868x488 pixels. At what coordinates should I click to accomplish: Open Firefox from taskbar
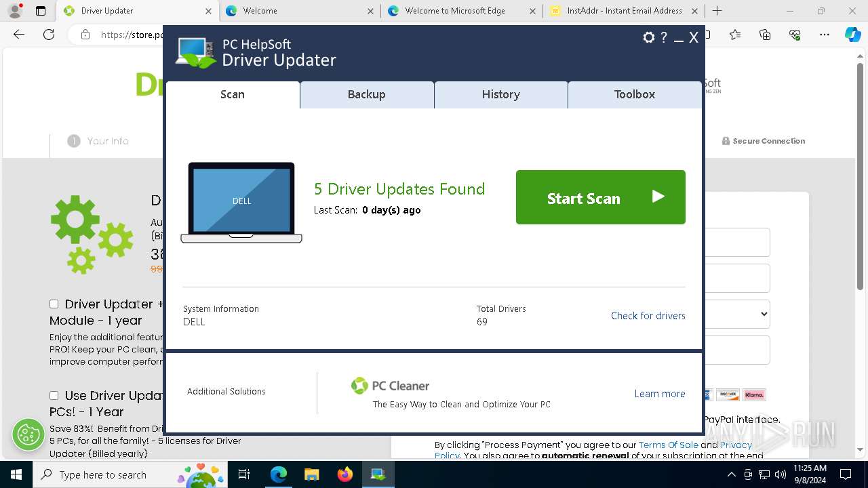345,474
